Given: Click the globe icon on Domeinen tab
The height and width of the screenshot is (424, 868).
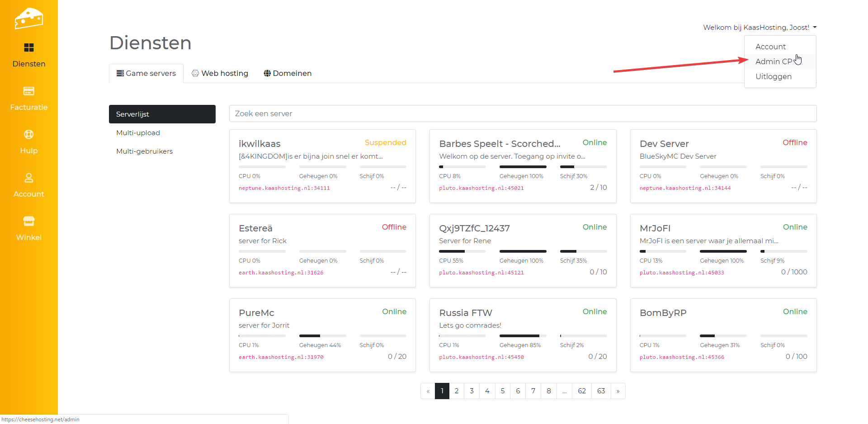Looking at the screenshot, I should pos(267,73).
